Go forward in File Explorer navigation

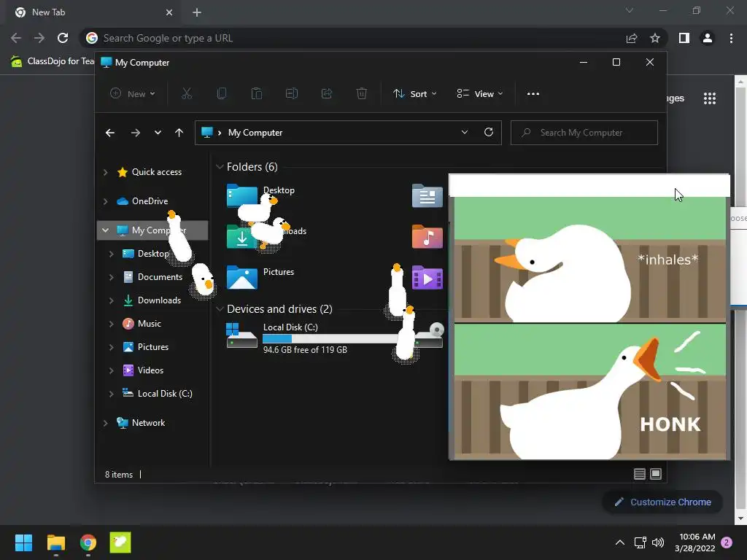coord(135,133)
